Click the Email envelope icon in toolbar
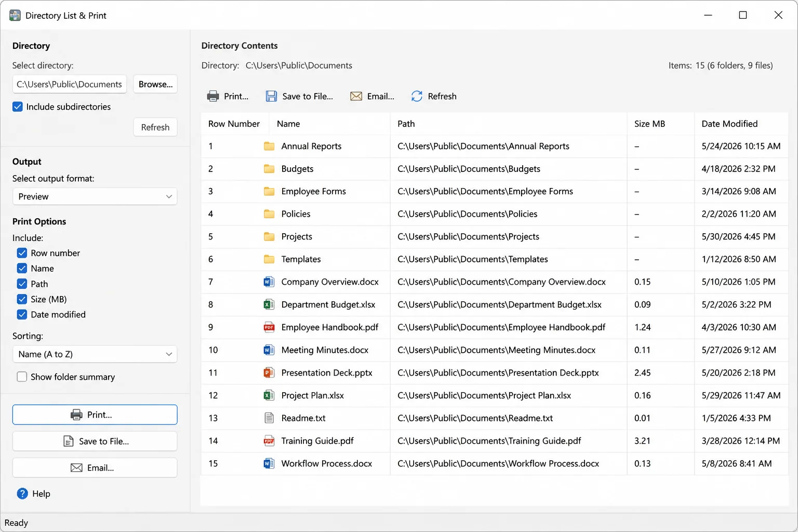This screenshot has height=532, width=798. tap(356, 96)
